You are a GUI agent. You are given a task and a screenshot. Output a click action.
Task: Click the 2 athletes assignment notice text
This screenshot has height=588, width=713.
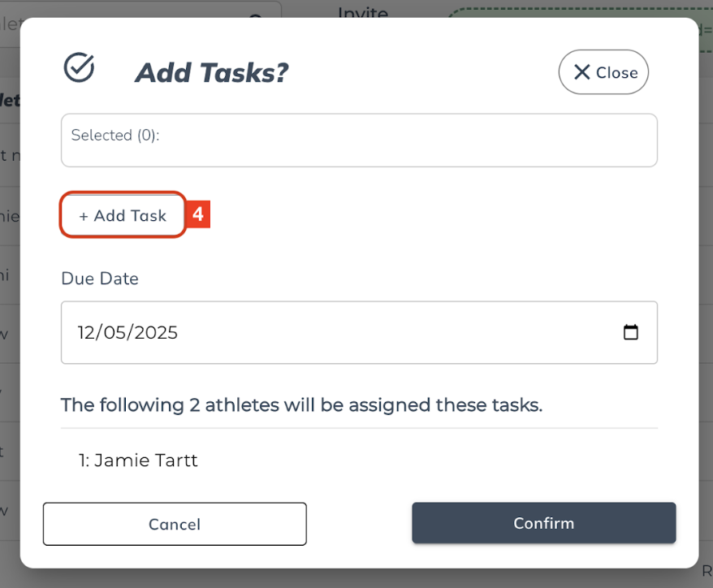click(301, 404)
